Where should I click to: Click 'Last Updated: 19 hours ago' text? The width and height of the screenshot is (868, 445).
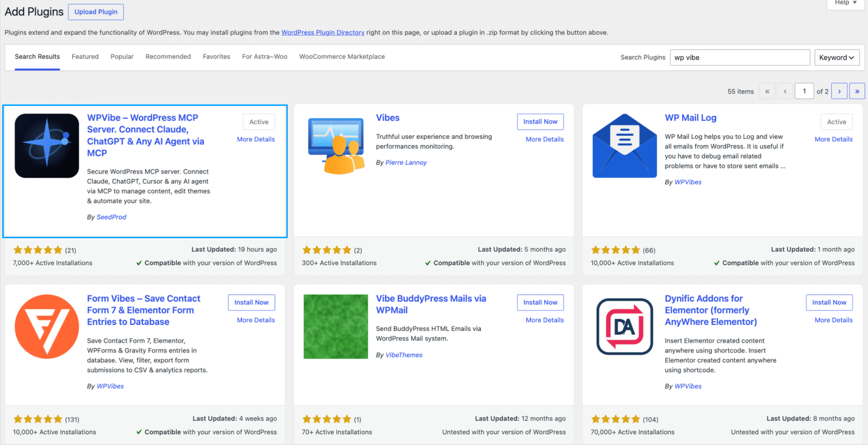[234, 250]
